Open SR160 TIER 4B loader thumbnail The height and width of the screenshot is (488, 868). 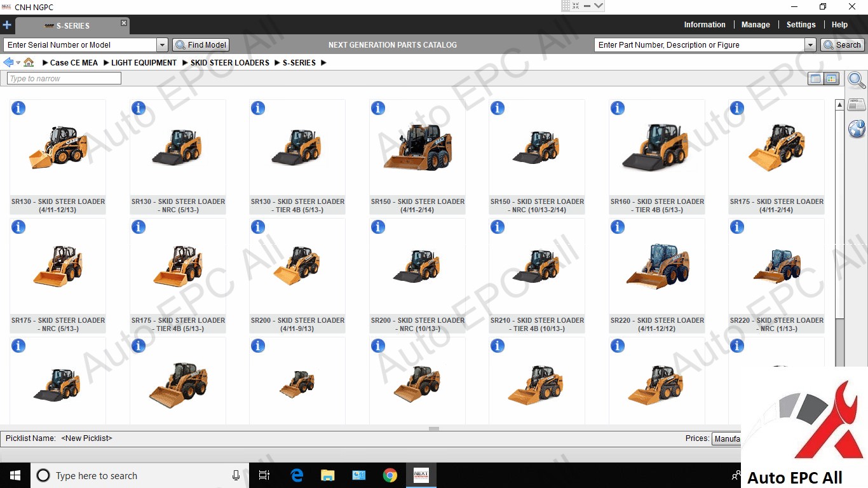pyautogui.click(x=656, y=147)
